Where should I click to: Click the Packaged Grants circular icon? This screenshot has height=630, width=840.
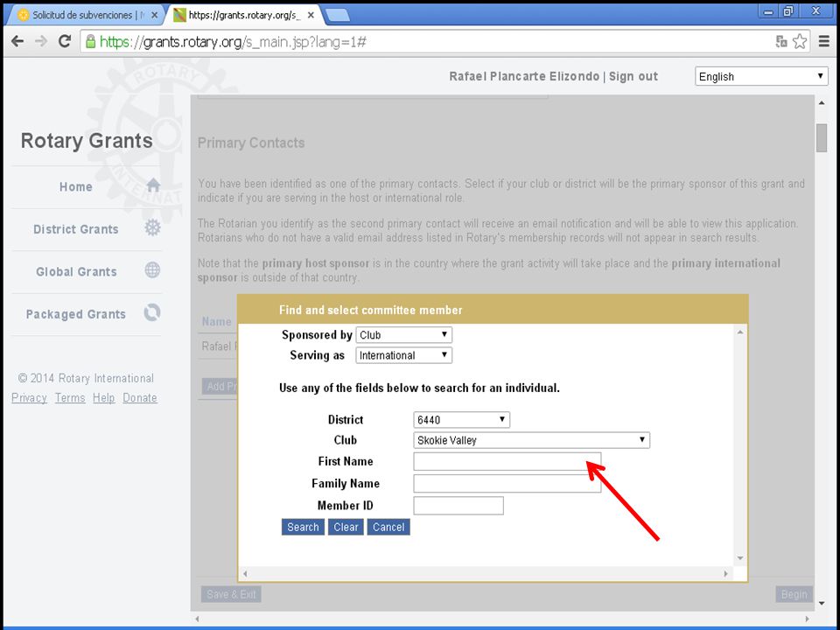point(152,312)
